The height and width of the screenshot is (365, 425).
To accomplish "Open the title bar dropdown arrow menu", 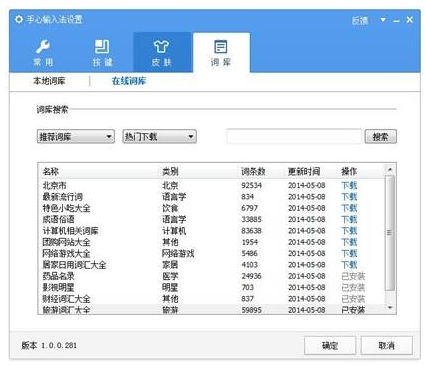I will point(383,20).
